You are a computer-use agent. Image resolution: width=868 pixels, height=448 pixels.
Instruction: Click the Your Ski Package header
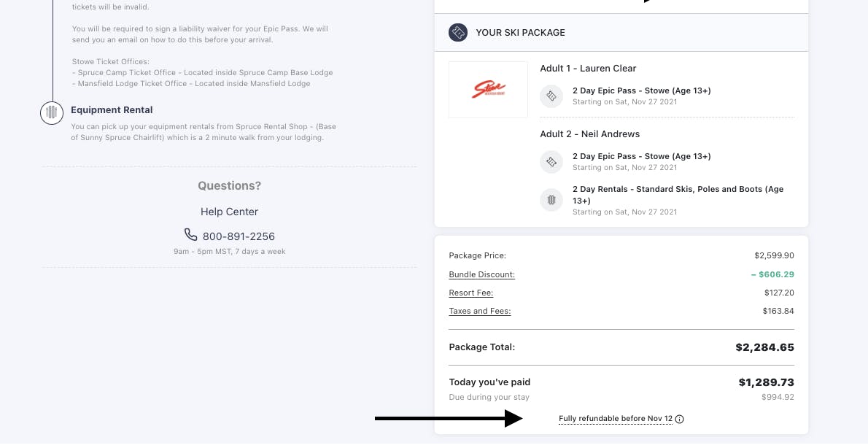(520, 33)
